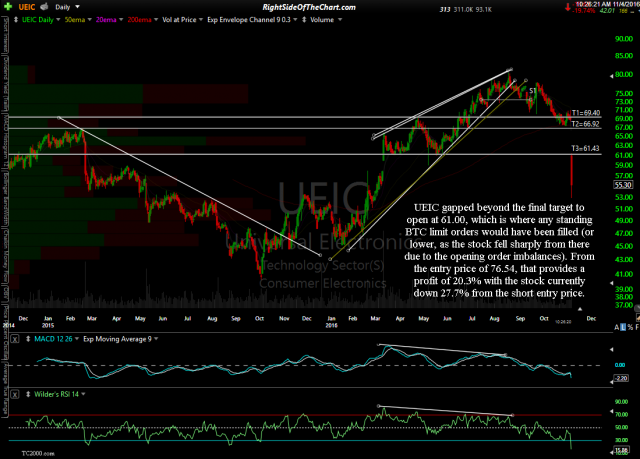
Task: Click the UEIC Daily price plot label
Action: (38, 20)
